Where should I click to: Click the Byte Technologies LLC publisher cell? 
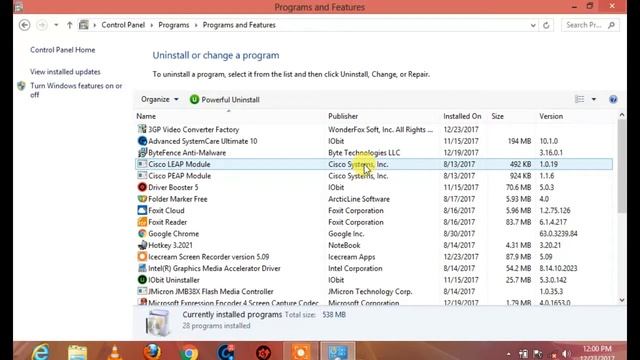click(x=364, y=153)
